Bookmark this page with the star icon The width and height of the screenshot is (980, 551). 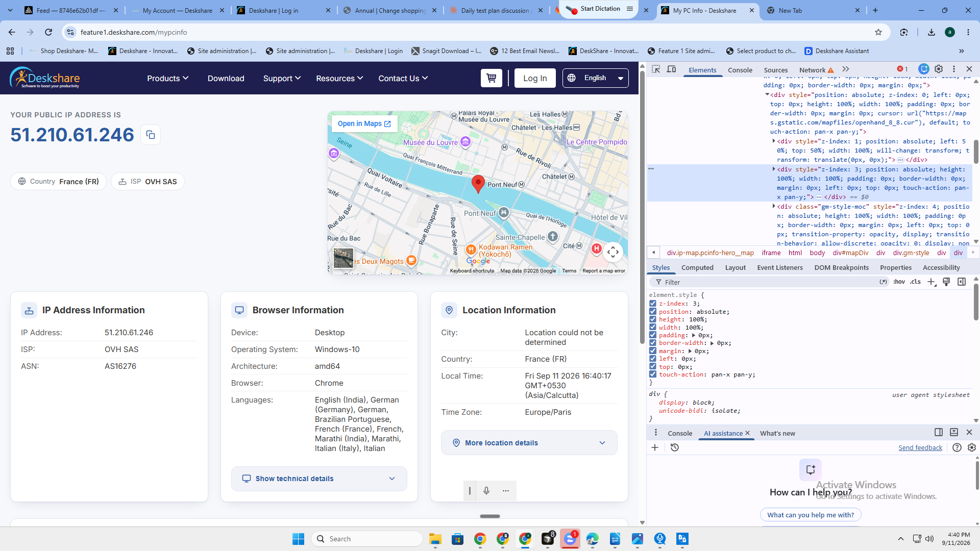[x=878, y=32]
